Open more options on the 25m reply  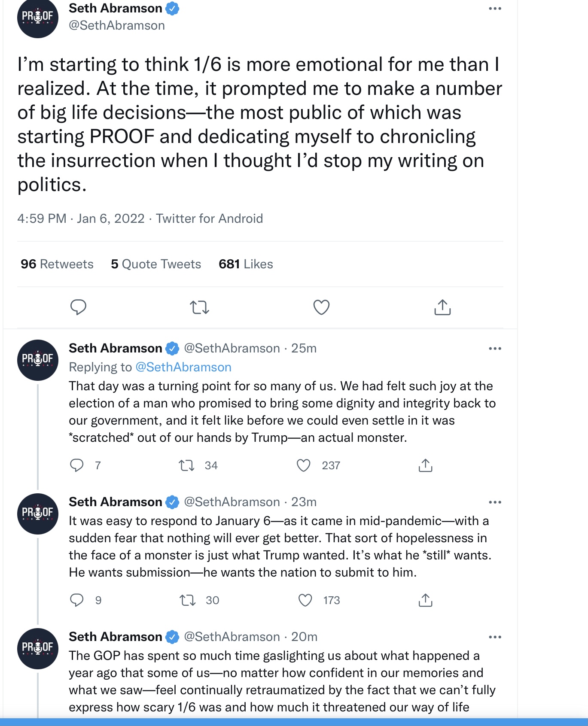pyautogui.click(x=495, y=349)
